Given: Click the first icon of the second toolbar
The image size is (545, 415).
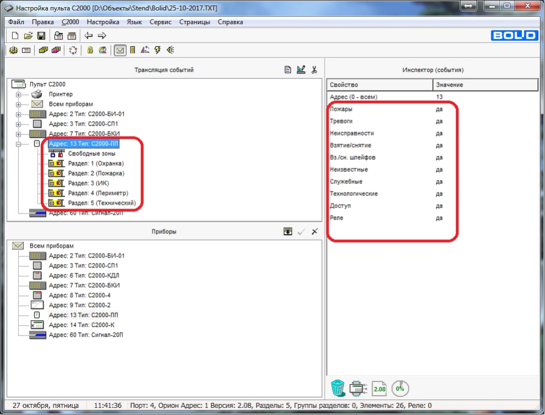Looking at the screenshot, I should (x=13, y=50).
